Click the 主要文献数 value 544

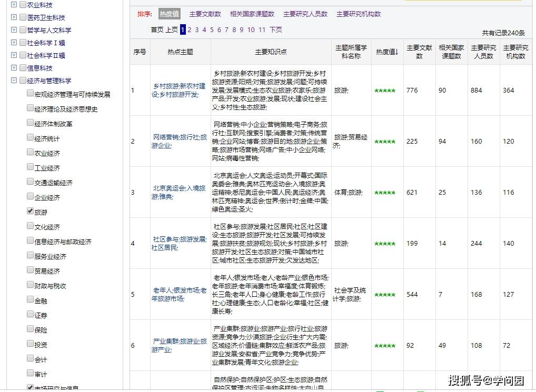click(x=412, y=294)
